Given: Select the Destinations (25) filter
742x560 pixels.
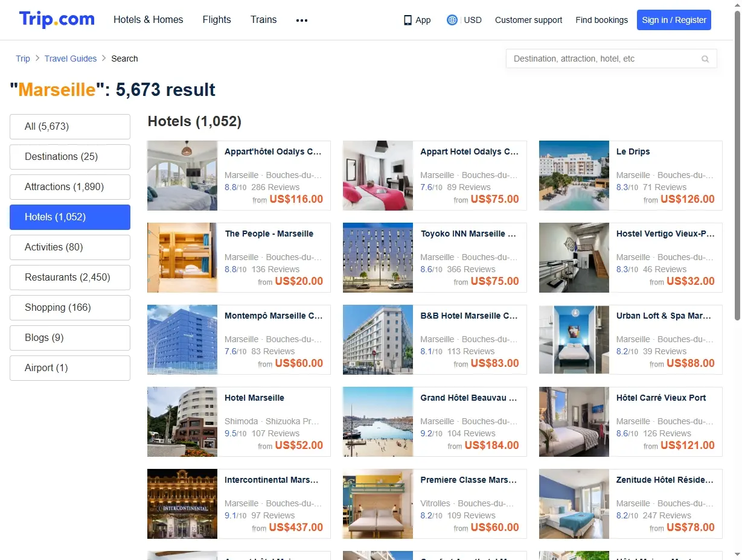Looking at the screenshot, I should (70, 157).
